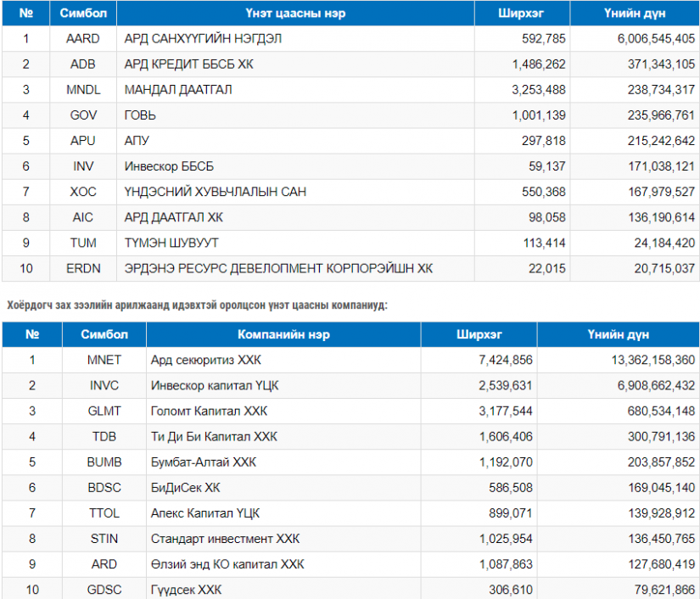This screenshot has height=599, width=700.
Task: Select the MNET symbol
Action: pos(104,360)
